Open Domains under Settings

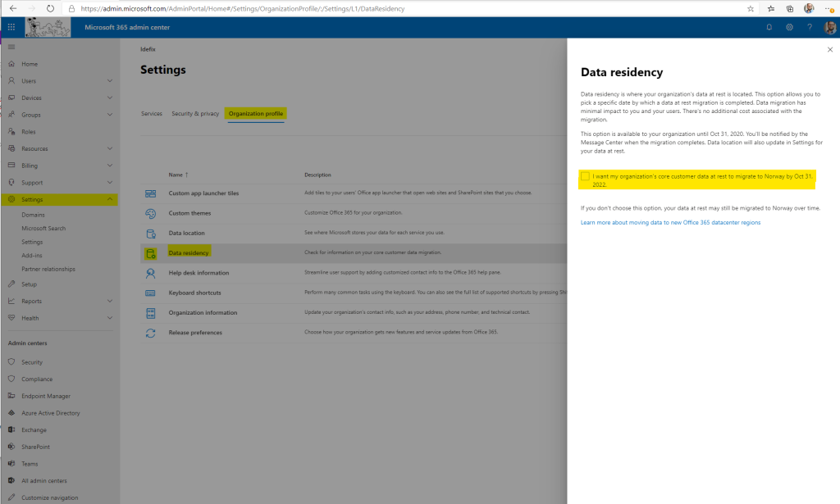tap(33, 215)
